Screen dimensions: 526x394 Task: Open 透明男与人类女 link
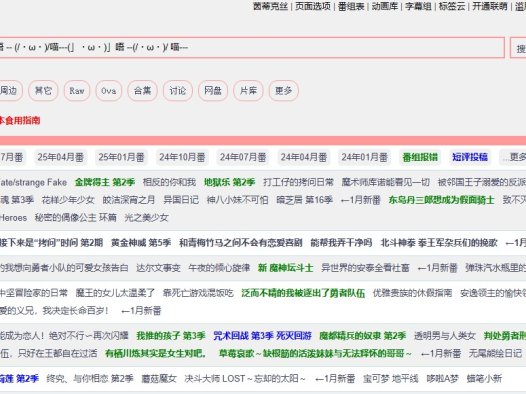coord(445,336)
